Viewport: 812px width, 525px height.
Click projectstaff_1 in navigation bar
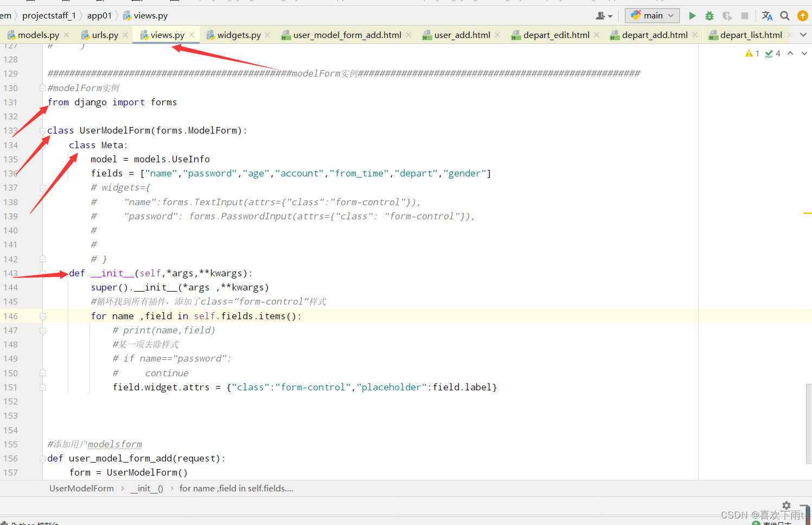coord(49,16)
